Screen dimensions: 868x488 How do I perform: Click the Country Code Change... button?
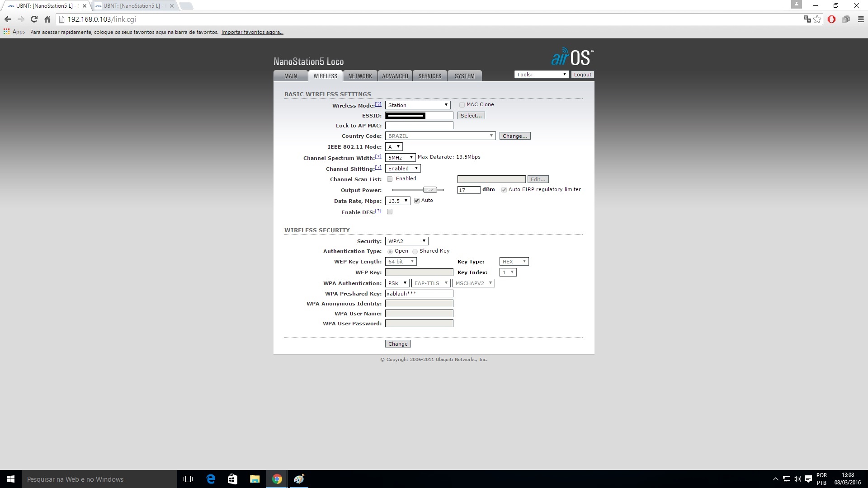(x=515, y=136)
